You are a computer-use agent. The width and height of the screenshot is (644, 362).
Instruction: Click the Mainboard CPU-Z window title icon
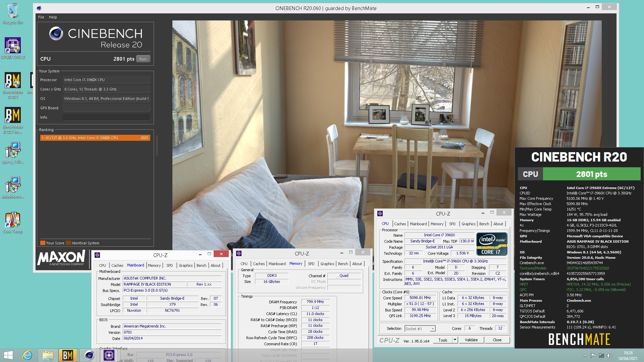97,255
